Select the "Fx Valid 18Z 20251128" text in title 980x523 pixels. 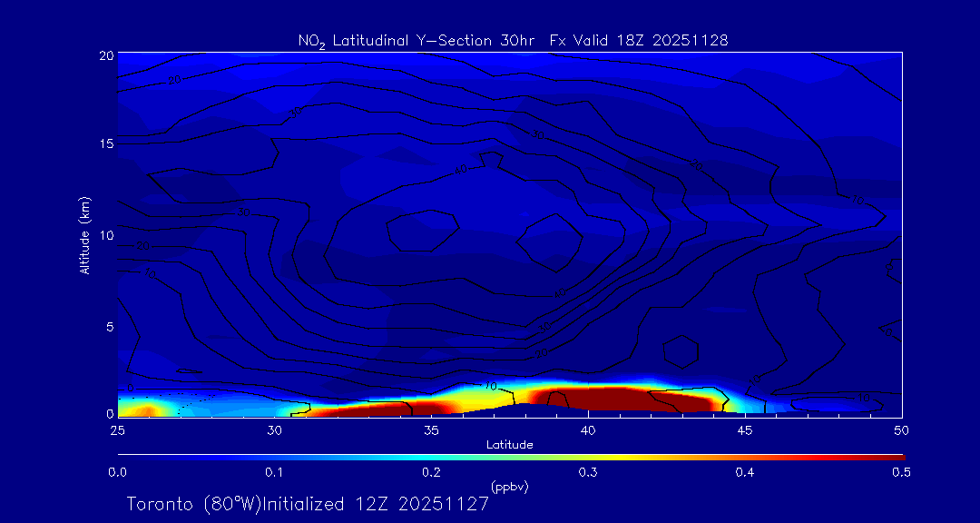click(639, 41)
